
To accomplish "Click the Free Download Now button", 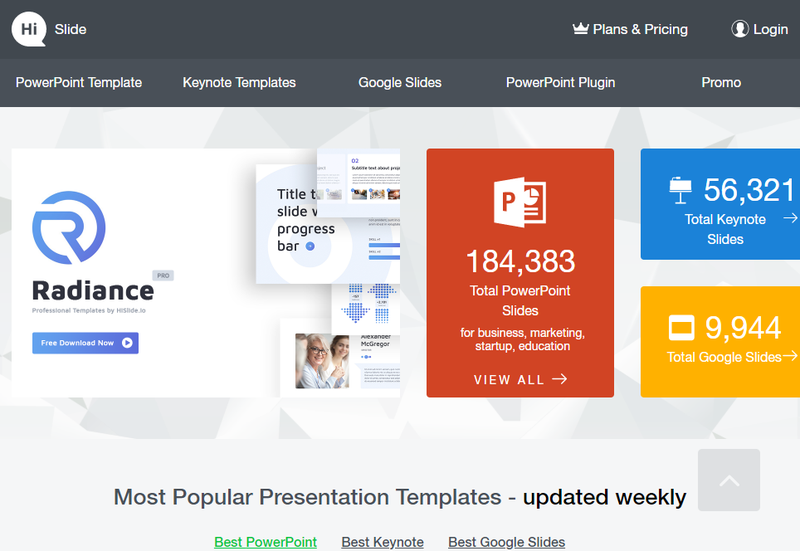I will tap(85, 343).
